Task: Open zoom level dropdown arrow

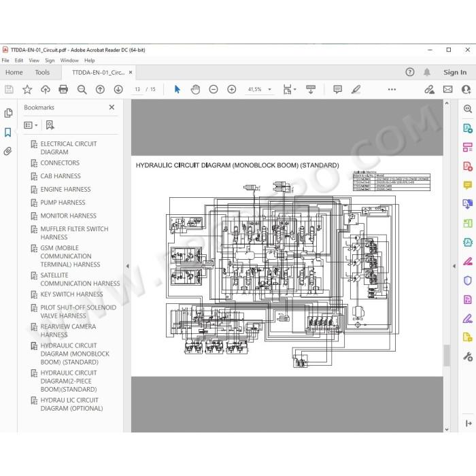Action: pos(269,89)
